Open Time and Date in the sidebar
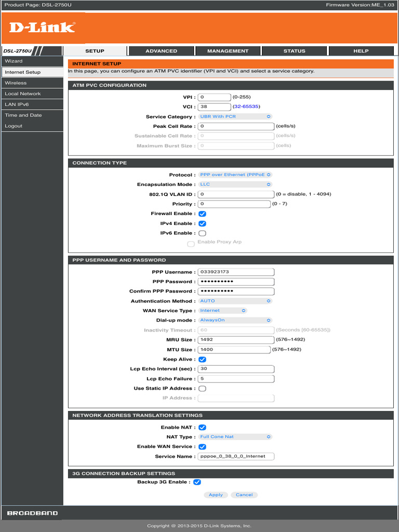399x532 pixels. (32, 115)
